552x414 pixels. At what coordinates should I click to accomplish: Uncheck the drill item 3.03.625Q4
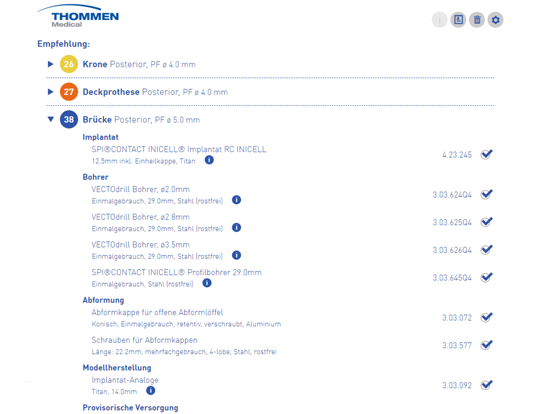[x=487, y=222]
